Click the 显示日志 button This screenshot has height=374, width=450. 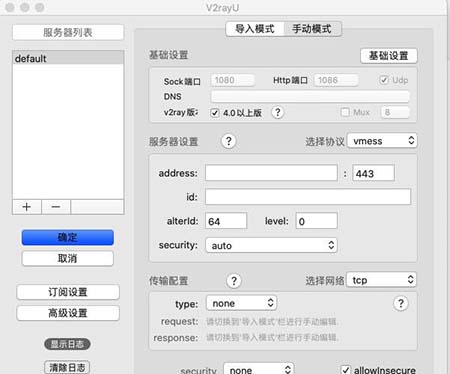(x=67, y=344)
